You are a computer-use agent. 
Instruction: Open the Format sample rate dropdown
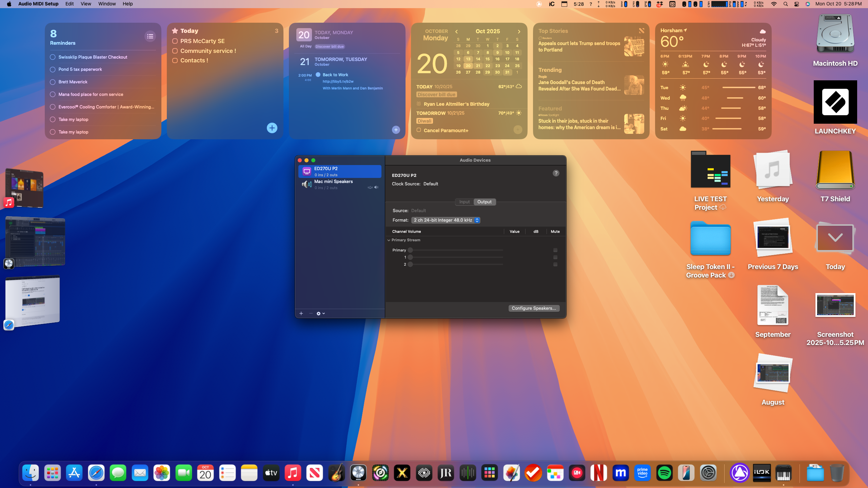446,220
